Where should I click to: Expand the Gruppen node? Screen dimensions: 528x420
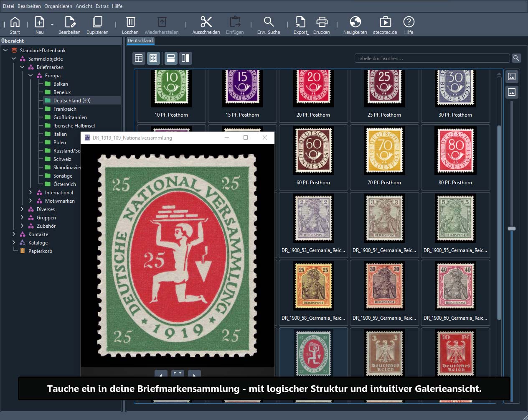point(22,217)
